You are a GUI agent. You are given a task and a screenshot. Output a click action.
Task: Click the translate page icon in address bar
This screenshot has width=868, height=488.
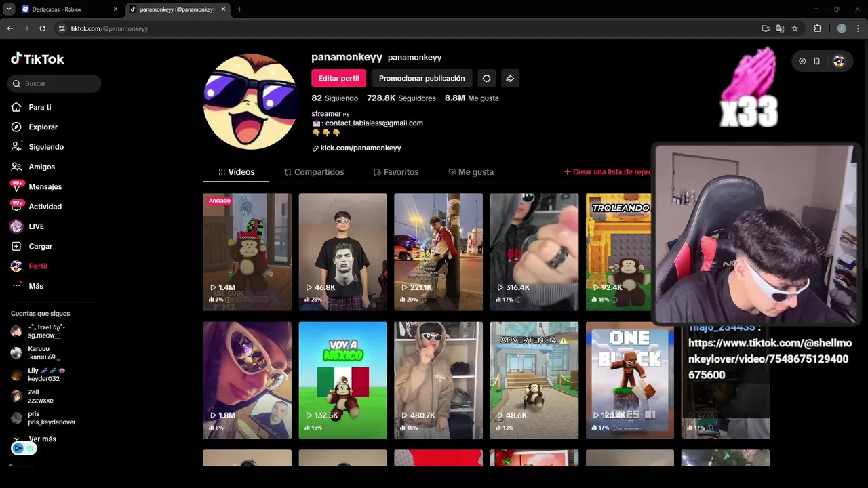point(780,28)
